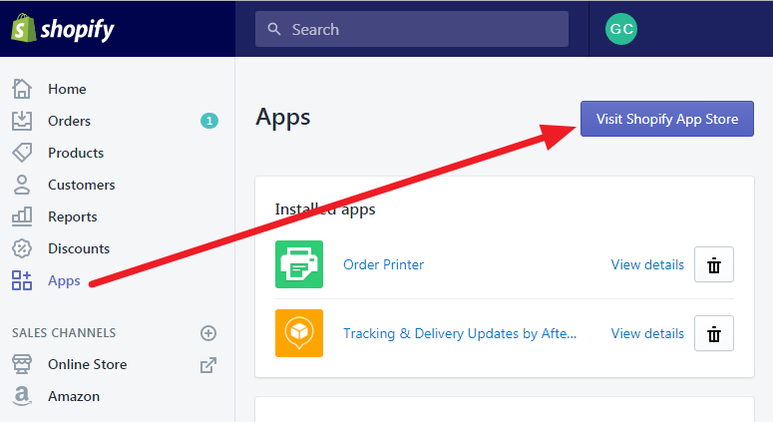The height and width of the screenshot is (422, 773).
Task: Open the Customers page
Action: click(81, 185)
